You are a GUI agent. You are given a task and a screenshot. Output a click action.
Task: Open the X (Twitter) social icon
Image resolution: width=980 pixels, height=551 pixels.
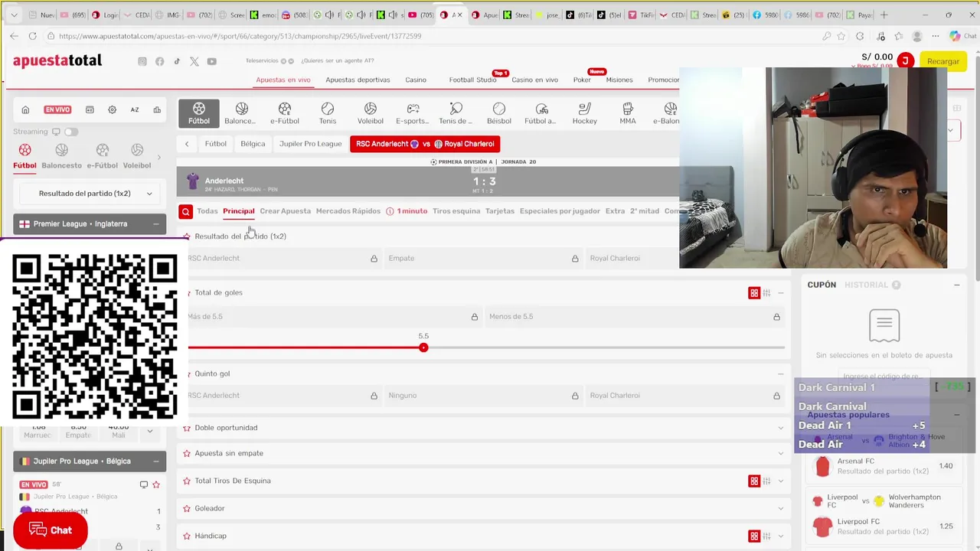pos(194,61)
